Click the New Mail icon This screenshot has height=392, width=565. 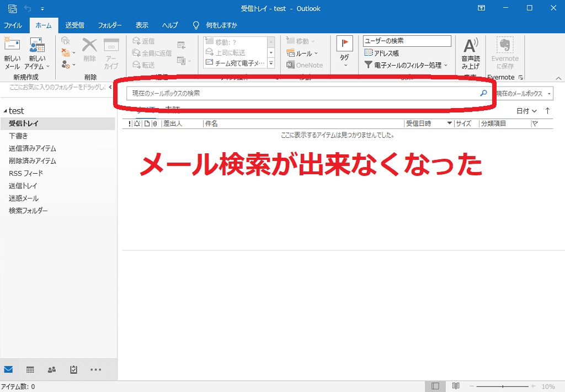(x=12, y=47)
